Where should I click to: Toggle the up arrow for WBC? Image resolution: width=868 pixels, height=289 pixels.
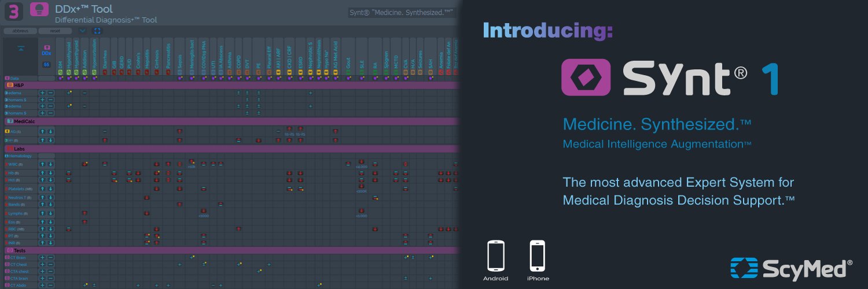pyautogui.click(x=42, y=164)
